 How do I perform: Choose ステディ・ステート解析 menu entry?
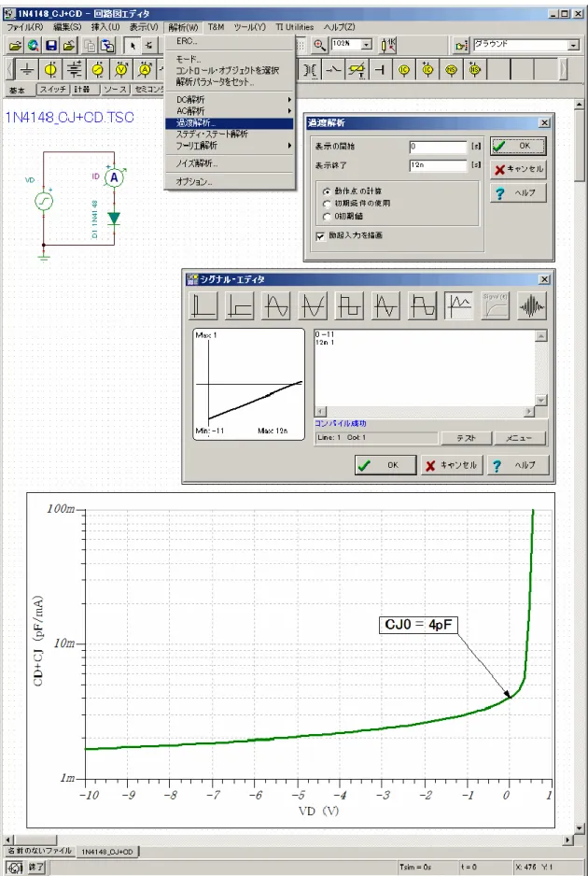pos(230,134)
